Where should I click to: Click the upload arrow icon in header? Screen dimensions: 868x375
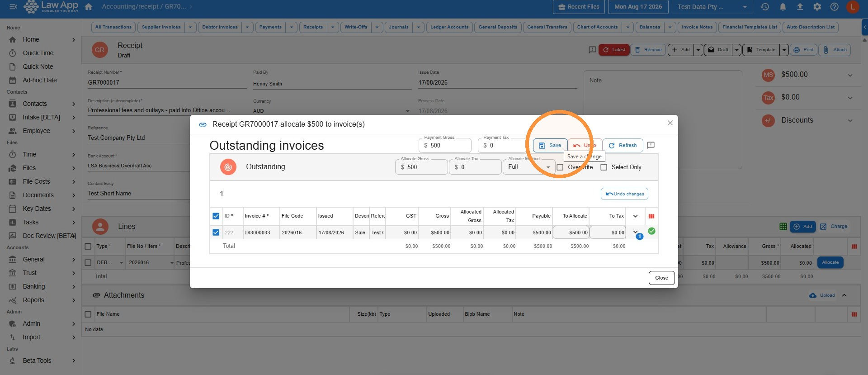point(800,7)
